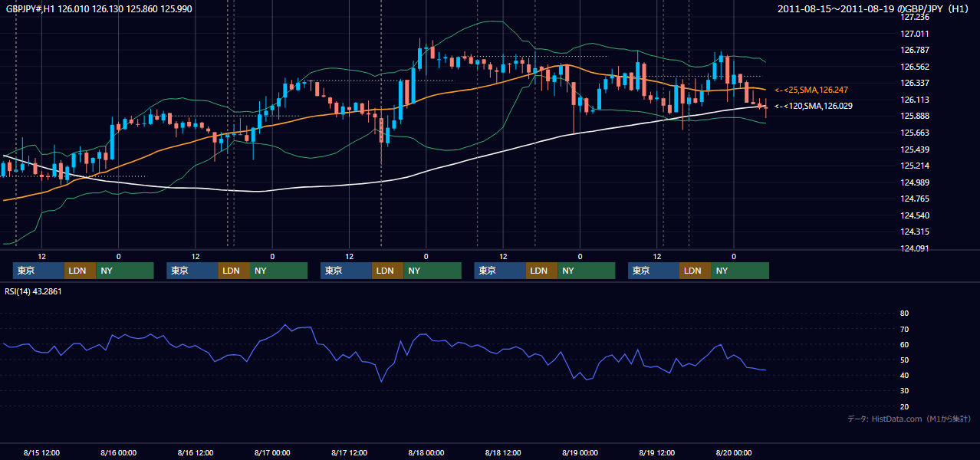The image size is (980, 460).
Task: Click the 8/18 12:00 time axis label
Action: click(x=503, y=452)
